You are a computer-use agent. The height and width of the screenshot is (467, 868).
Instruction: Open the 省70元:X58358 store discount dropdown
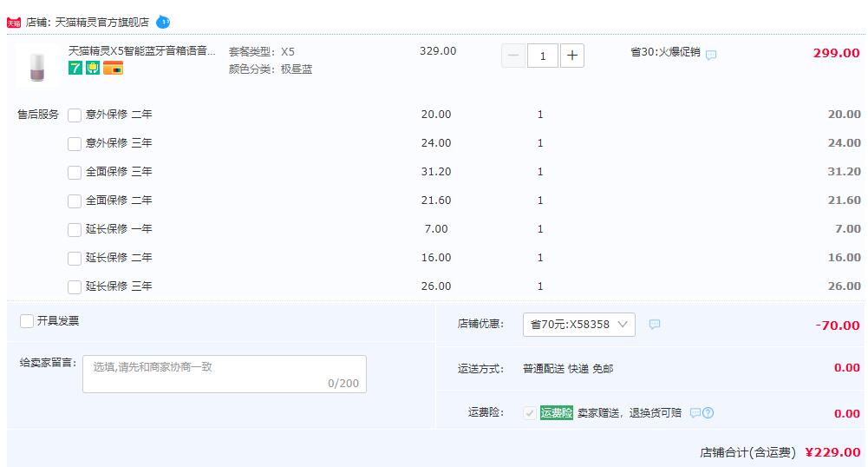[579, 325]
